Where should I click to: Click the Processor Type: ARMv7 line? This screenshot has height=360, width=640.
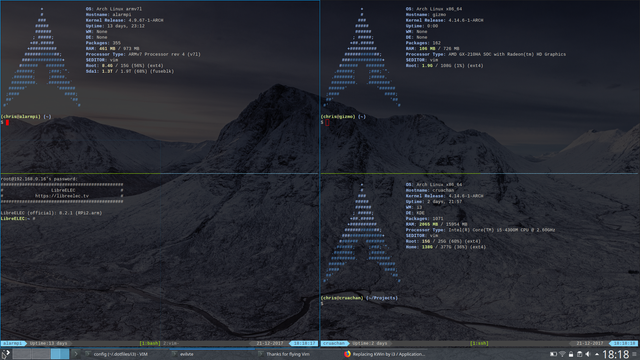tap(143, 54)
